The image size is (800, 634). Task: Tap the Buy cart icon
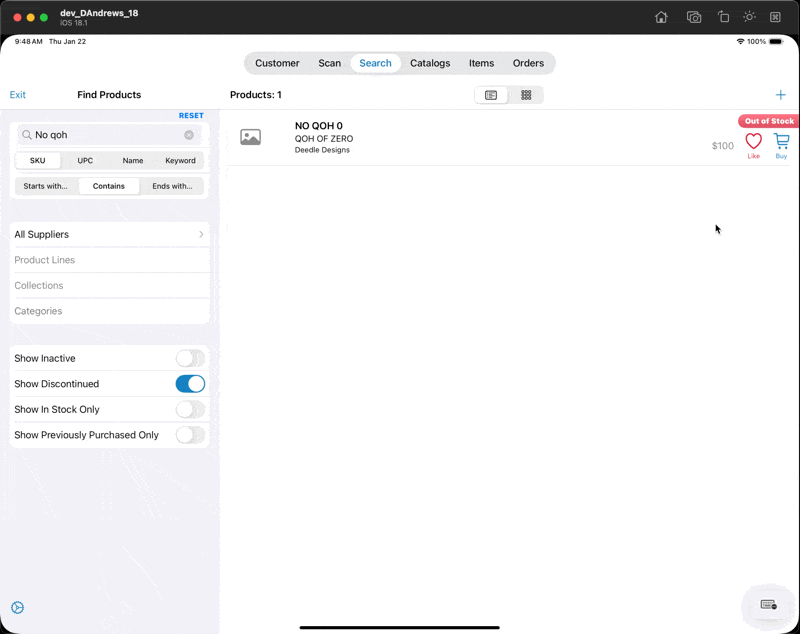(781, 141)
